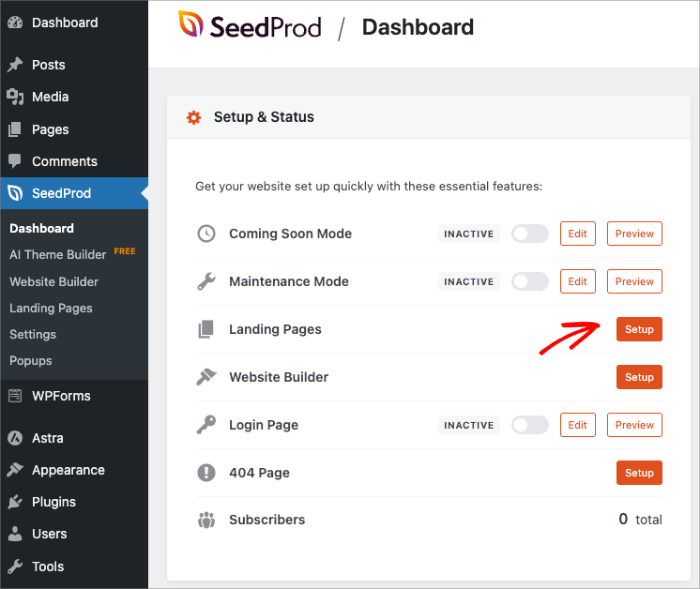Enable the Coming Soon Mode toggle
This screenshot has height=589, width=700.
click(530, 234)
